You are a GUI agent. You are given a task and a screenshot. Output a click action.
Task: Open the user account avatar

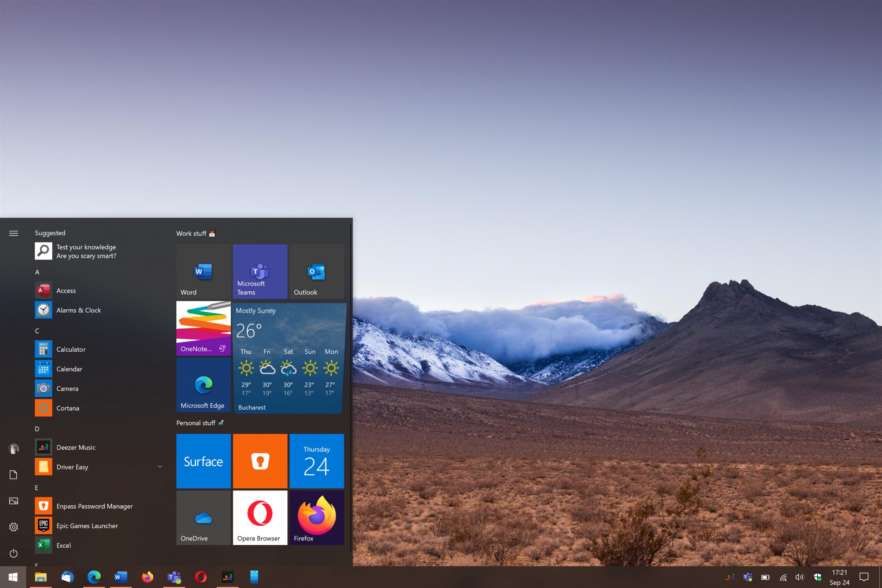click(x=13, y=448)
